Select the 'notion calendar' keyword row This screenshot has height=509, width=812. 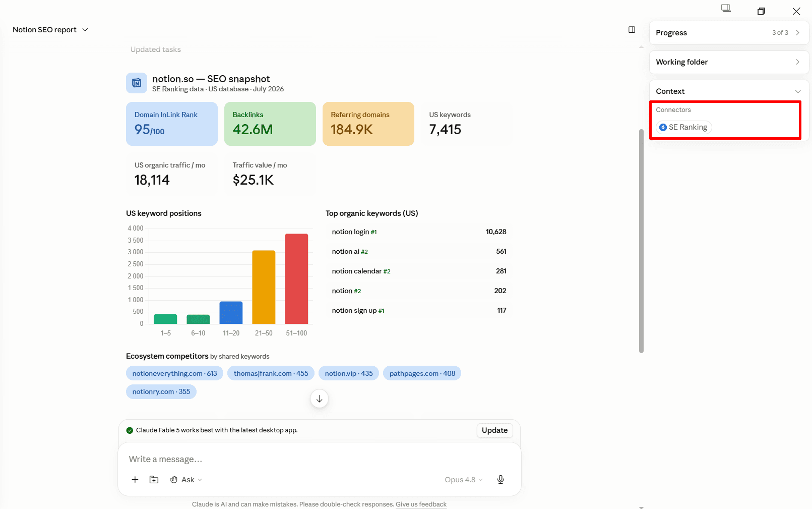point(419,271)
